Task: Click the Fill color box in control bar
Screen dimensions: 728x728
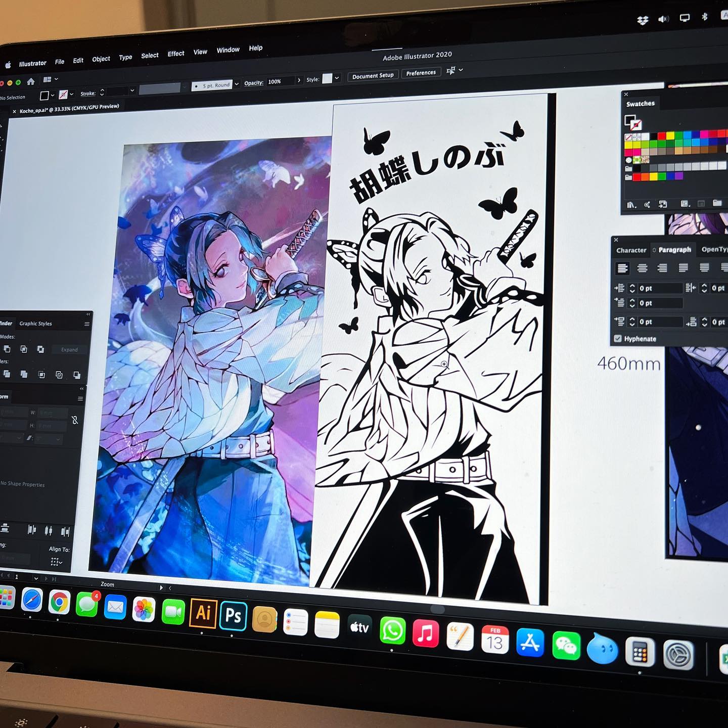Action: point(44,96)
